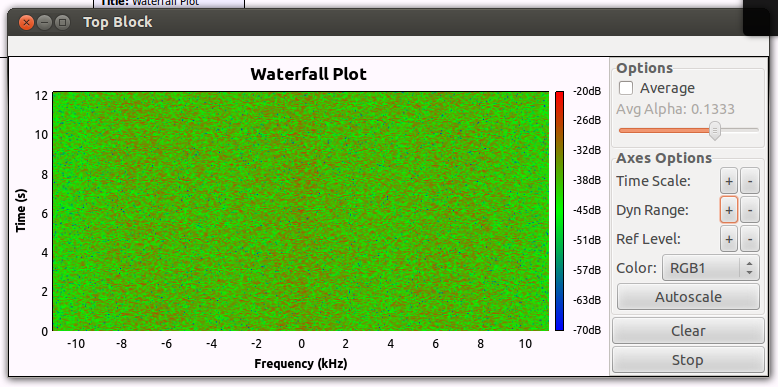Image resolution: width=778 pixels, height=387 pixels.
Task: Close the Top Block window
Action: [26, 22]
